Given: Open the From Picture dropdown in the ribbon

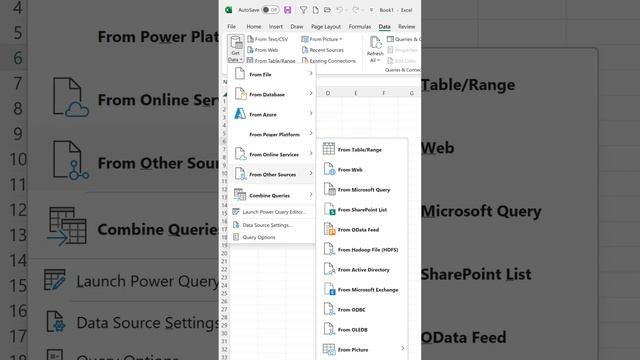Looking at the screenshot, I should (x=322, y=39).
